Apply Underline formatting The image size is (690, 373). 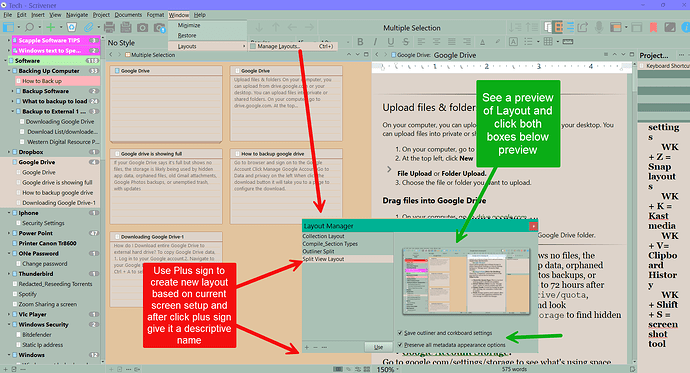(390, 42)
